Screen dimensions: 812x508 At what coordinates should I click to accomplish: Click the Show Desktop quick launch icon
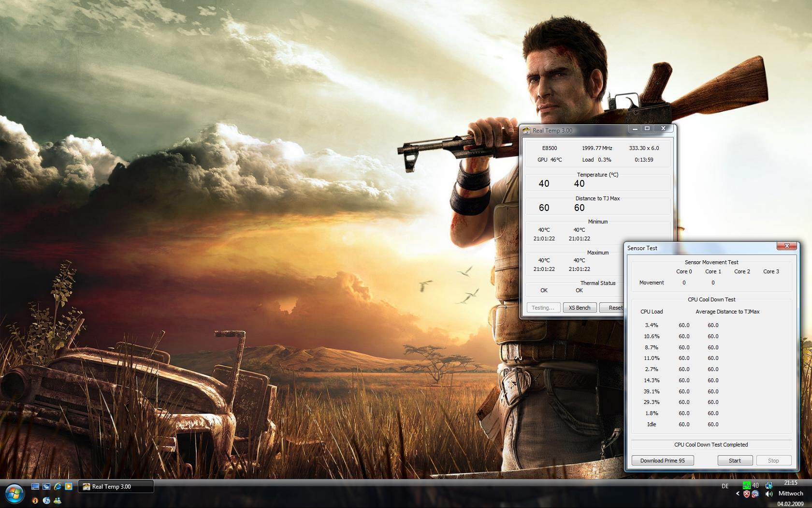(x=35, y=486)
